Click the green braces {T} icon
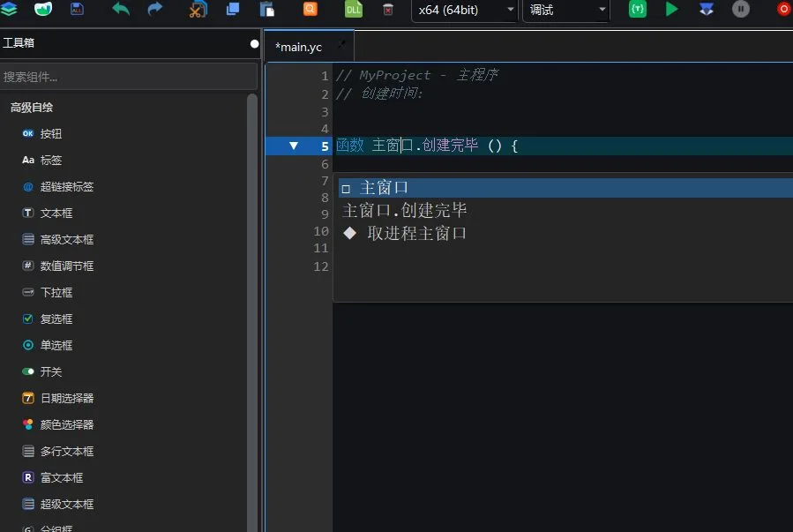Image resolution: width=793 pixels, height=532 pixels. click(x=638, y=9)
